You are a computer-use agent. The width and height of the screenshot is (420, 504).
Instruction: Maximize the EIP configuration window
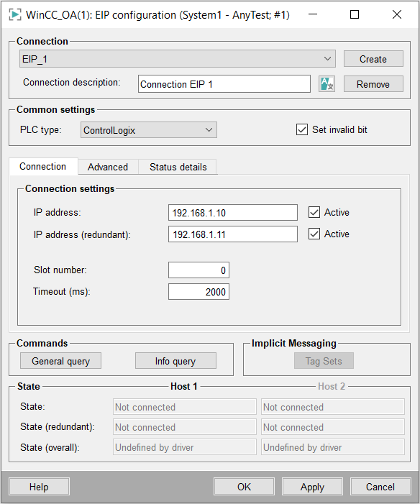(x=355, y=14)
